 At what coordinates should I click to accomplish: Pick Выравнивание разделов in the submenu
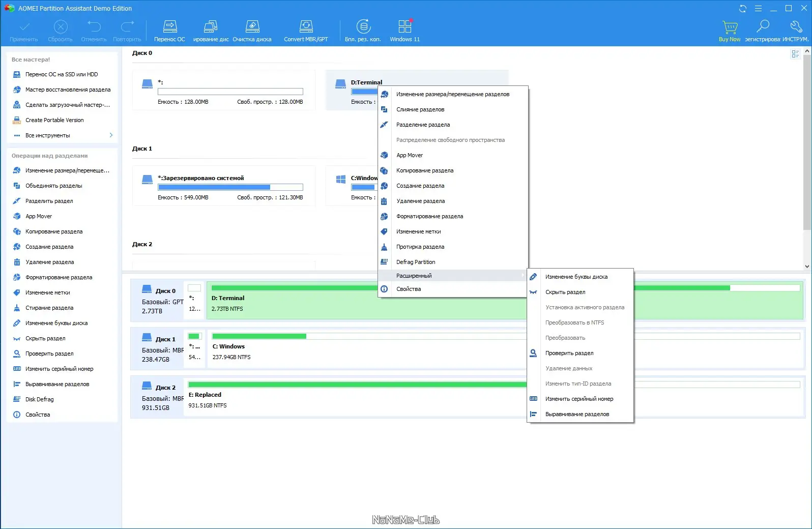(x=580, y=414)
